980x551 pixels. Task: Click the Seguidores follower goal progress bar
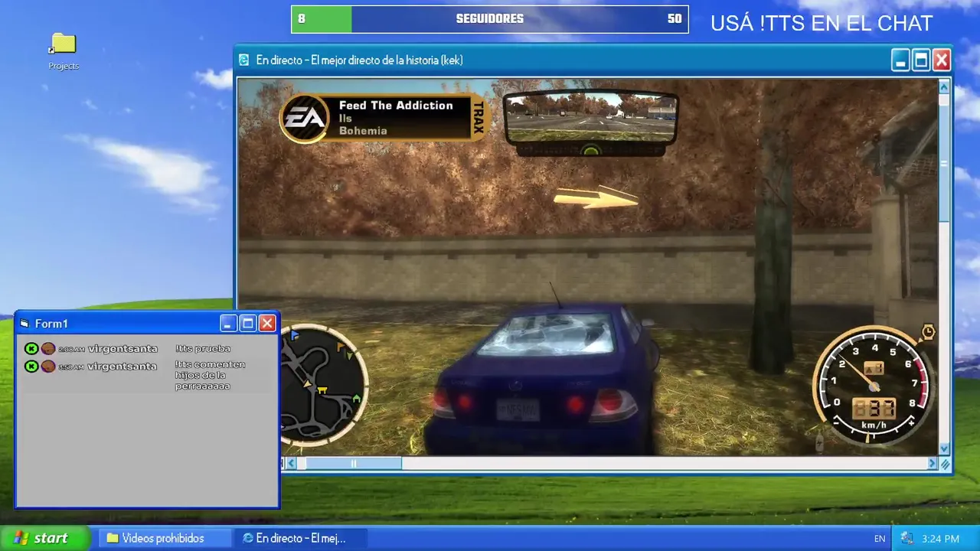tap(490, 19)
